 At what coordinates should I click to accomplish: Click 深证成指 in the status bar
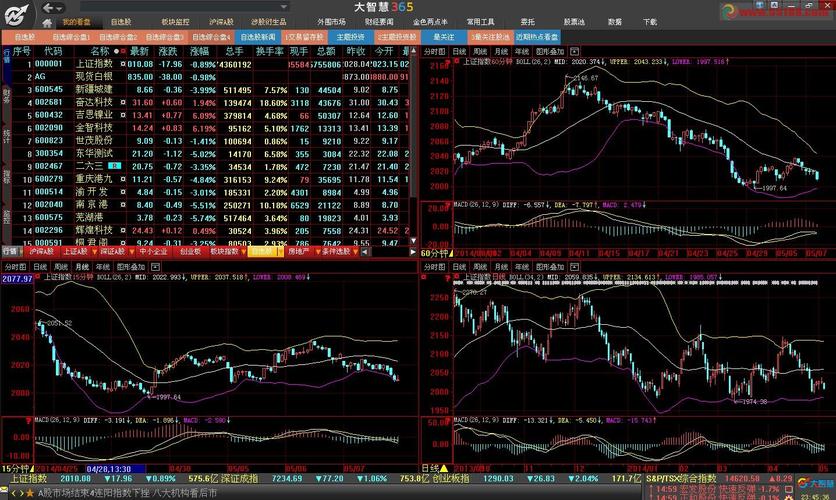pyautogui.click(x=239, y=479)
